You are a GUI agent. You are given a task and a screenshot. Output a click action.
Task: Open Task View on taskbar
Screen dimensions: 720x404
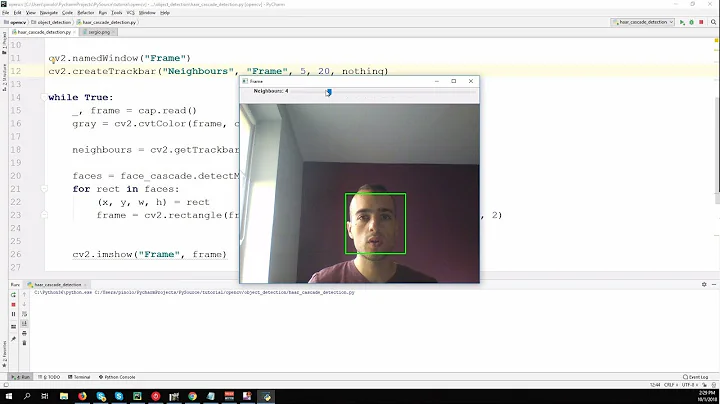coord(45,396)
